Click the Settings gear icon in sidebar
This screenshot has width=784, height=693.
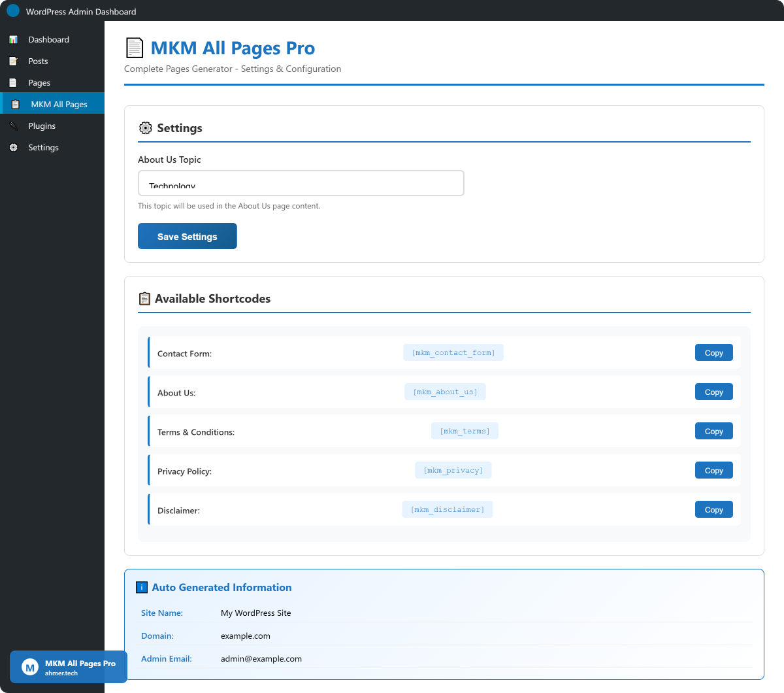click(13, 148)
